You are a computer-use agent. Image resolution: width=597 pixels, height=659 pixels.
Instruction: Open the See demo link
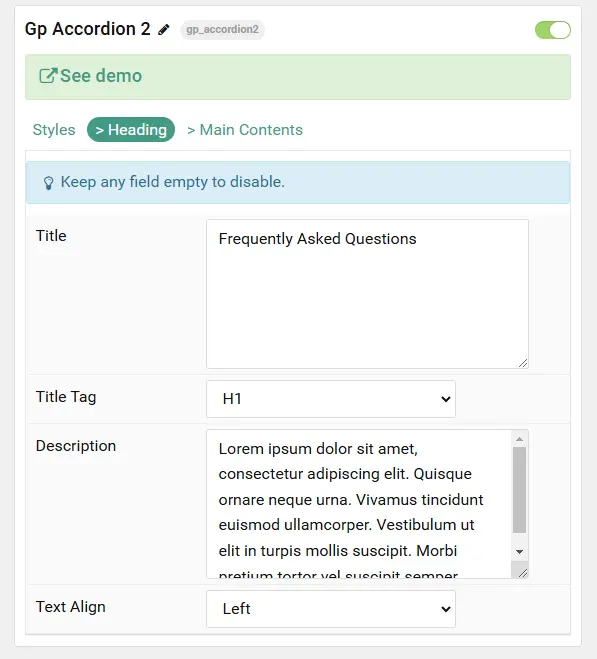pos(101,76)
